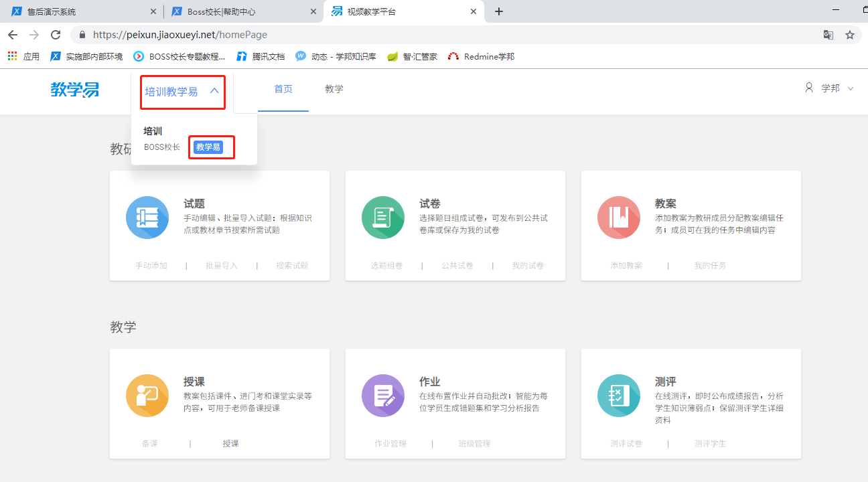Click the address bar URL field
The height and width of the screenshot is (482, 868).
pyautogui.click(x=449, y=35)
